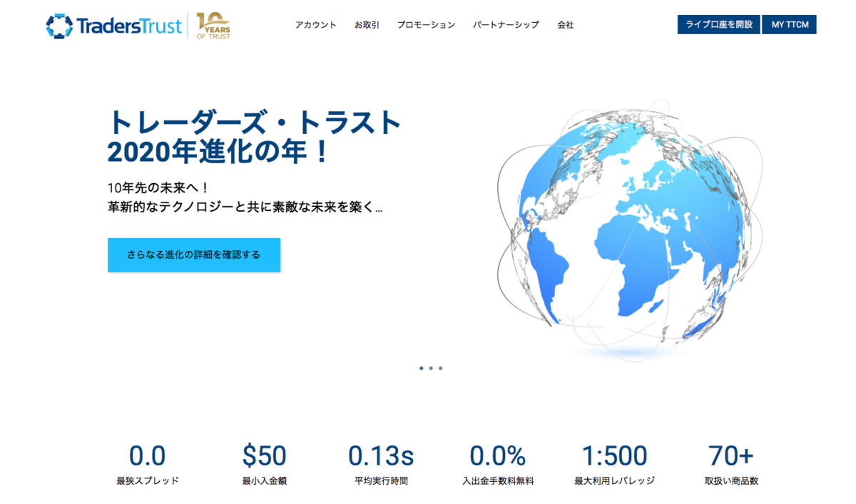Click the 10年先の未来へ！ text
Screen dimensions: 856x504
click(158, 188)
